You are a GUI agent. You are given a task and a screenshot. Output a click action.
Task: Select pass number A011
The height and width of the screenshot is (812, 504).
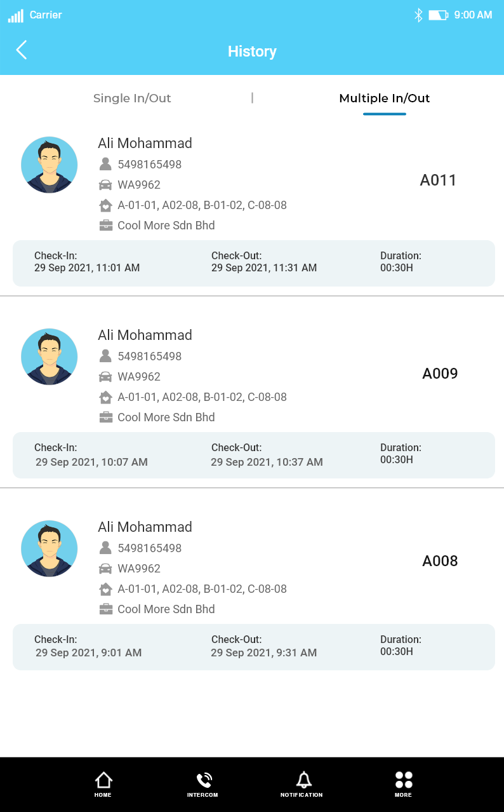(439, 180)
